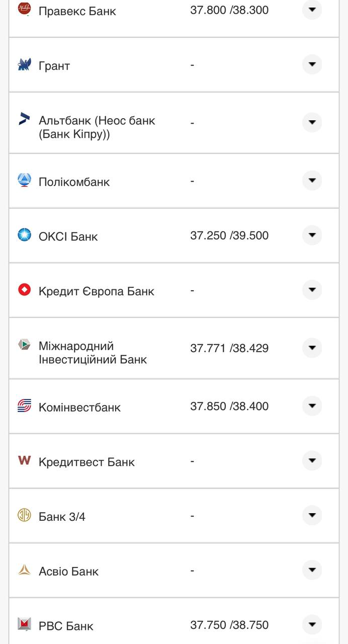The height and width of the screenshot is (644, 348).
Task: Select the Грант bank bird logo
Action: pyautogui.click(x=23, y=64)
